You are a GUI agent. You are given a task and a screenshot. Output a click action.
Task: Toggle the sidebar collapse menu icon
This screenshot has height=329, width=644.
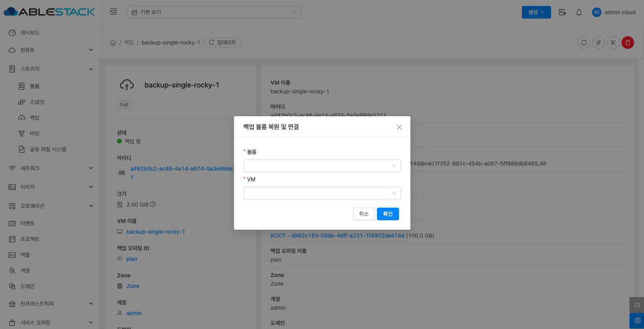click(x=113, y=12)
